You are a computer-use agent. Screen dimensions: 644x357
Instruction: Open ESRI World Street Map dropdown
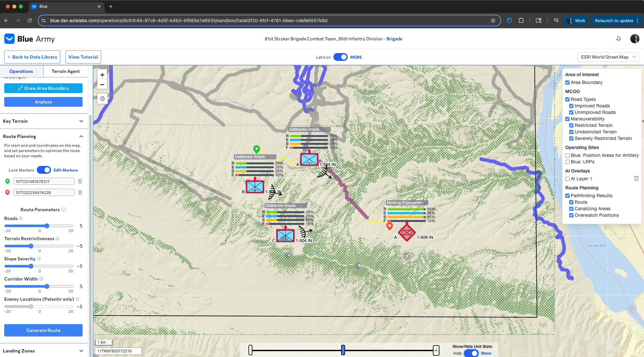point(608,57)
